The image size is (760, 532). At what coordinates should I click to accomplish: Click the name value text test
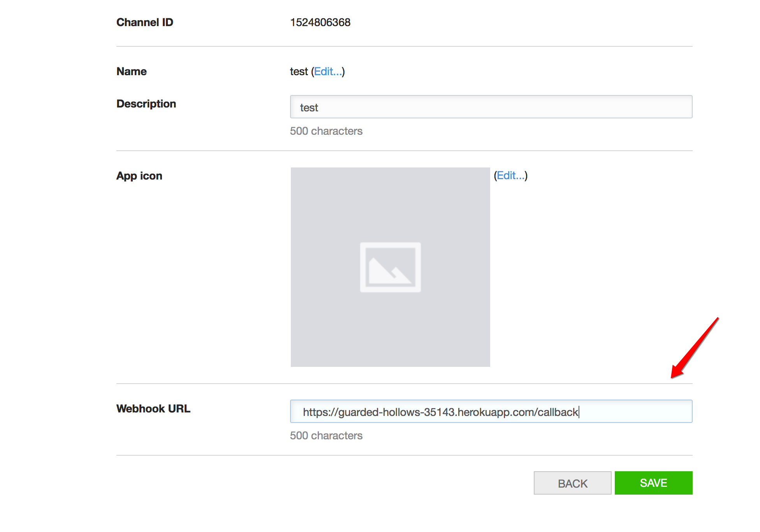299,71
